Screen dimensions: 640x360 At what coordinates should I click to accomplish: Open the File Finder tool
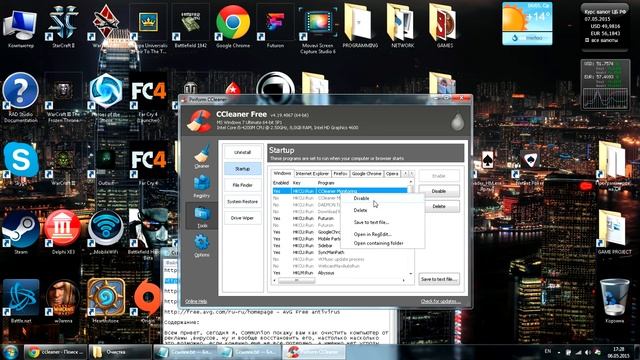(x=242, y=185)
